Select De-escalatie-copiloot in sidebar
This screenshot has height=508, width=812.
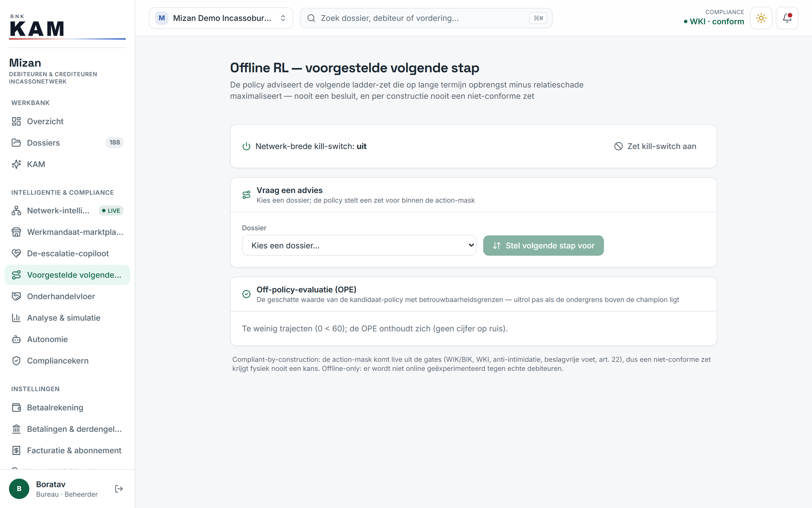point(67,254)
